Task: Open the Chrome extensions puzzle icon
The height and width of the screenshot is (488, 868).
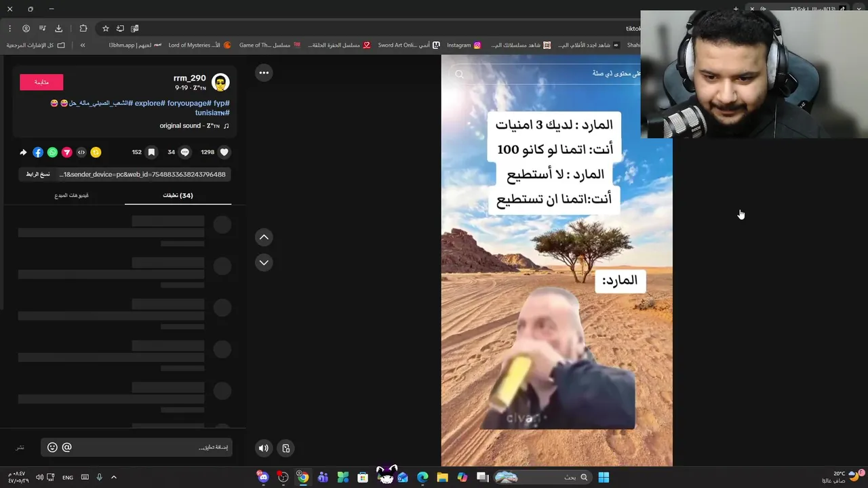Action: coord(83,28)
